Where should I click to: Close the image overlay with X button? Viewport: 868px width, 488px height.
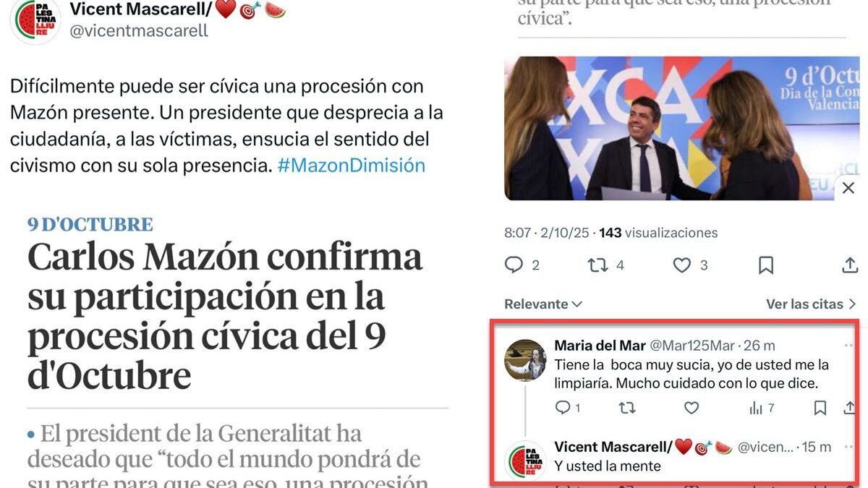[848, 188]
